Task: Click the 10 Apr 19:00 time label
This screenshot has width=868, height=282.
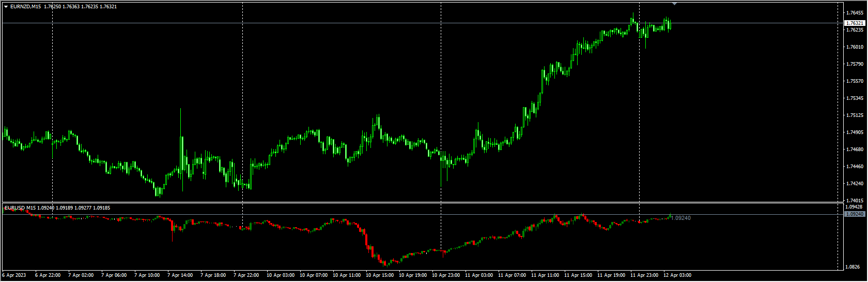Action: (x=413, y=275)
